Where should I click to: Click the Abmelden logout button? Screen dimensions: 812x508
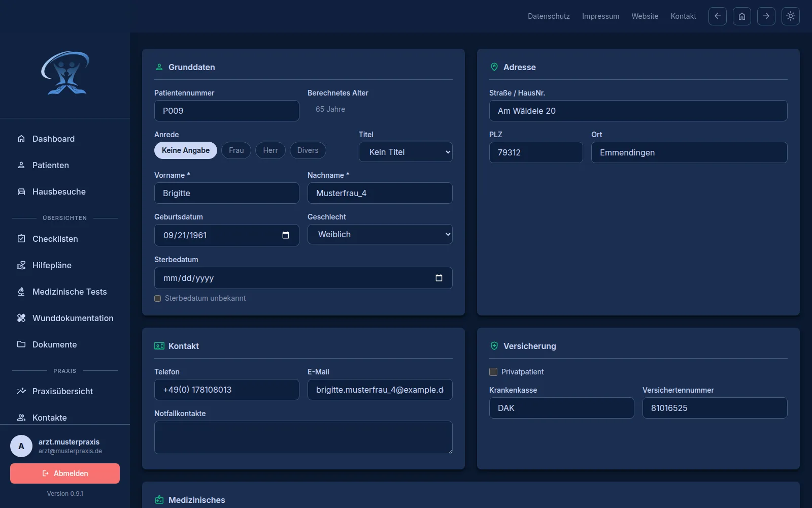click(65, 473)
